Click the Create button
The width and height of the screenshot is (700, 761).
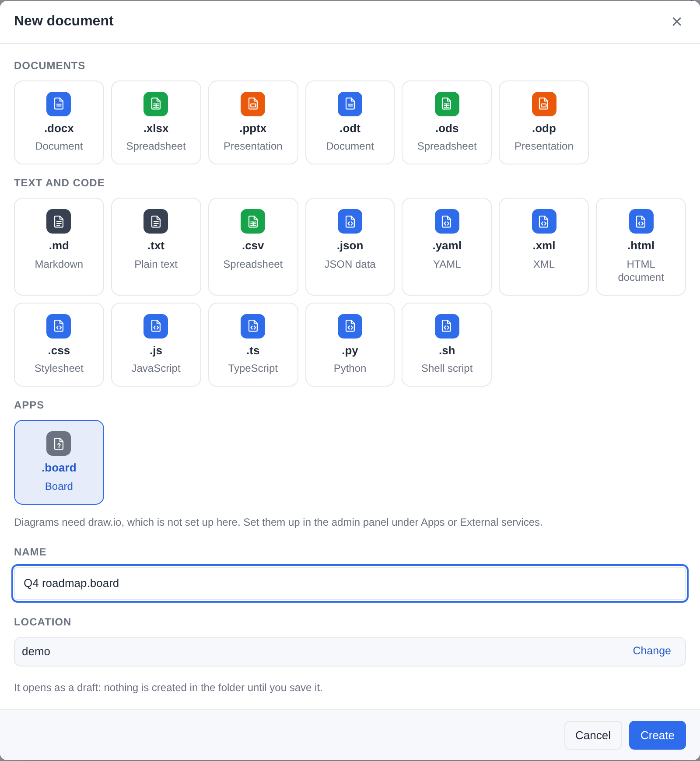pyautogui.click(x=657, y=735)
